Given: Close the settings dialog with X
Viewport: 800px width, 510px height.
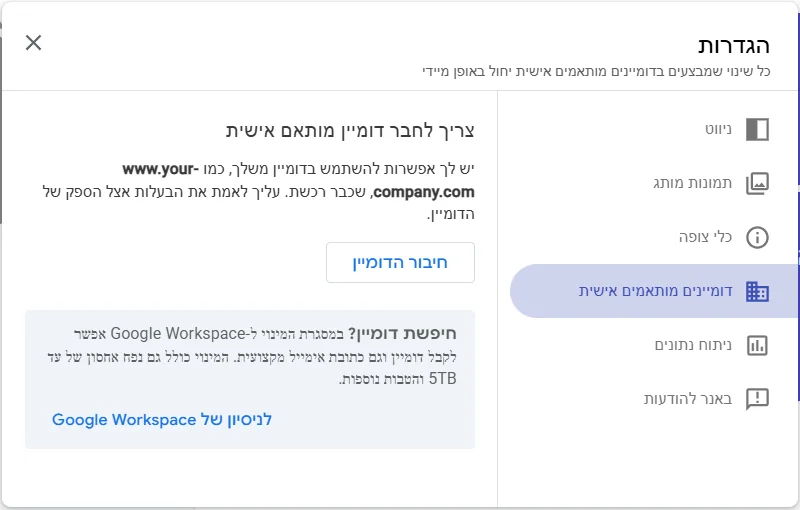Looking at the screenshot, I should (x=34, y=43).
